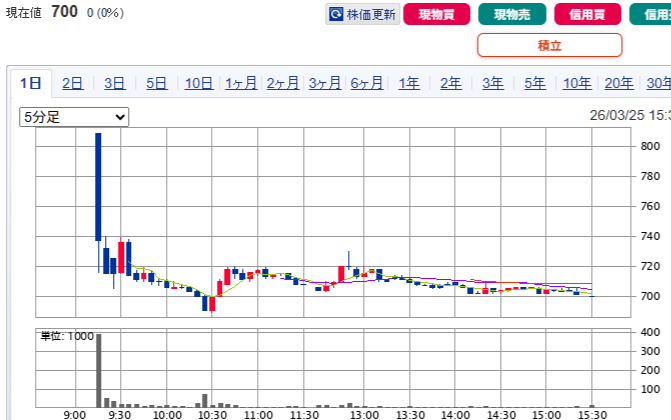Select the 10日 period tab
This screenshot has width=671, height=420.
click(x=199, y=84)
